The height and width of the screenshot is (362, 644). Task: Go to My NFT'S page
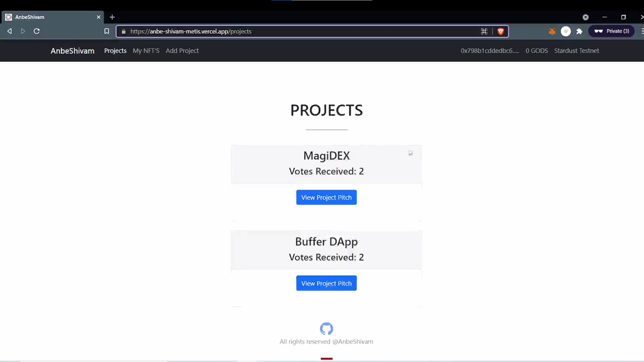point(146,51)
